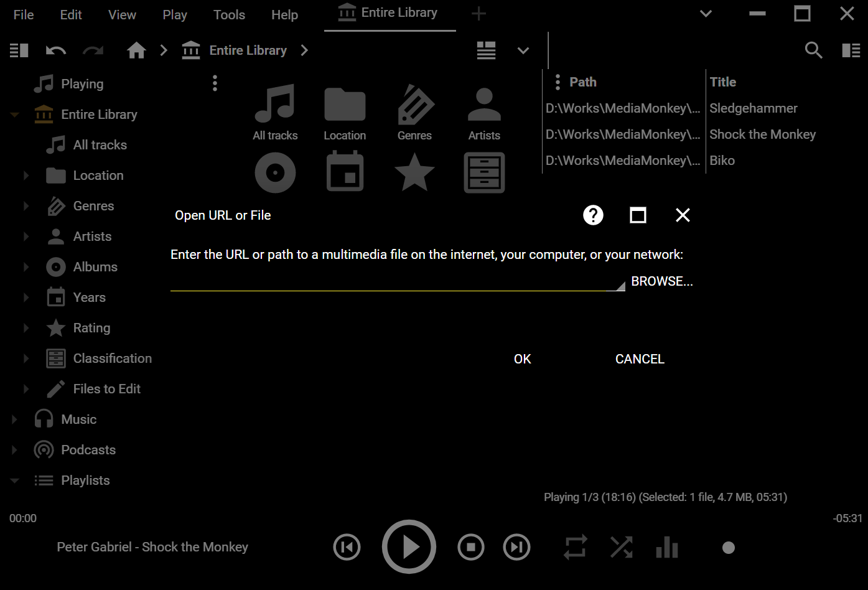Expand the Genres tree node
Image resolution: width=868 pixels, height=590 pixels.
tap(26, 206)
